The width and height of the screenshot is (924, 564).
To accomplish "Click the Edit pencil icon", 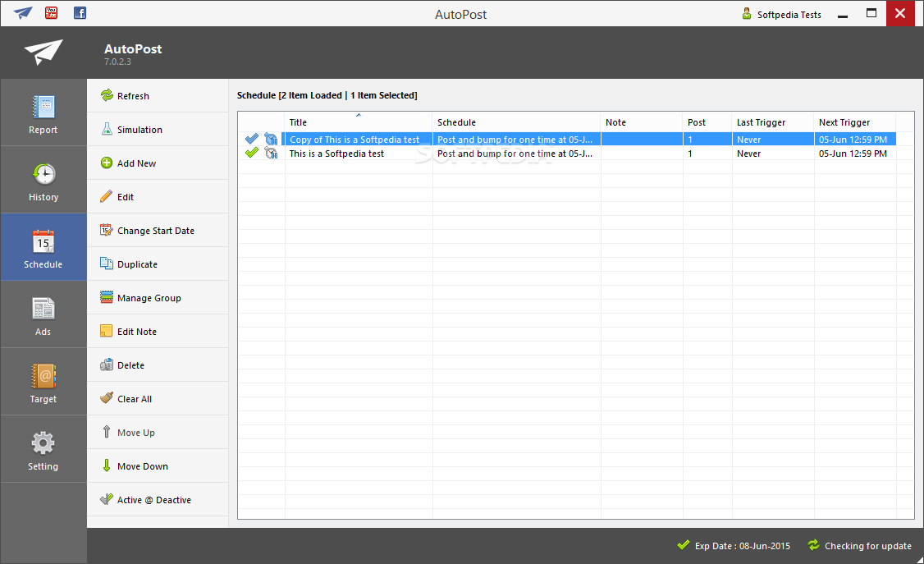I will click(x=106, y=196).
